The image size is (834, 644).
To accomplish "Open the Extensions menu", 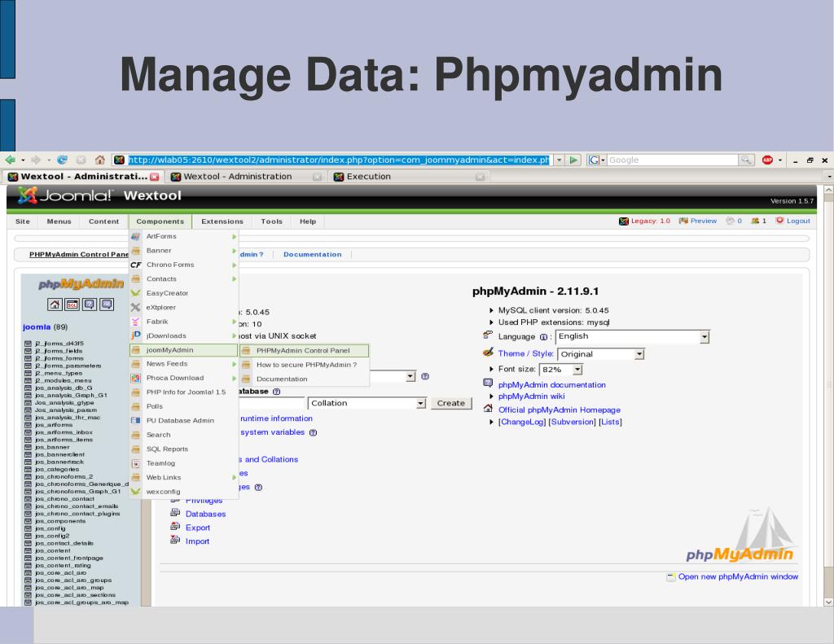I will coord(222,221).
